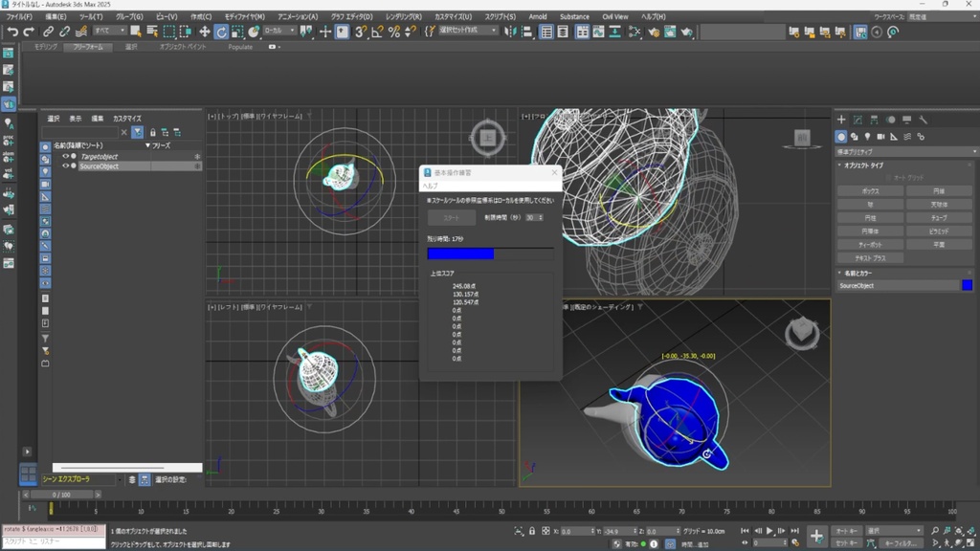This screenshot has width=980, height=551.
Task: Select the Select and Scale tool
Action: [237, 33]
